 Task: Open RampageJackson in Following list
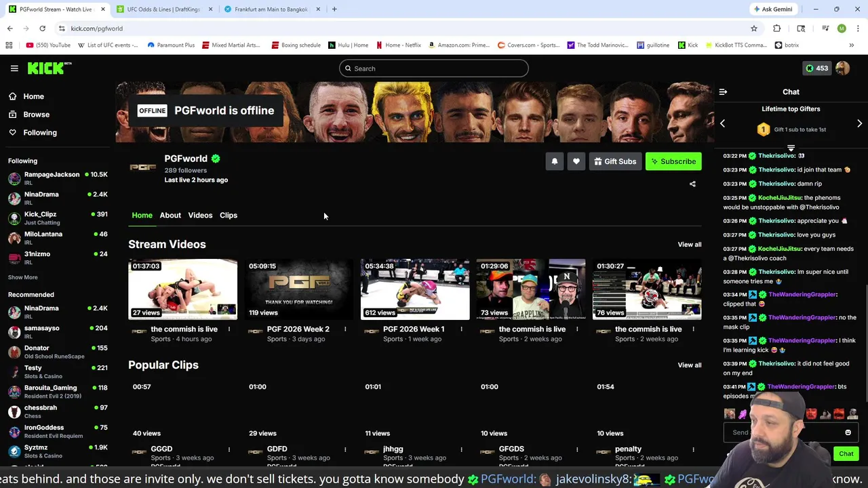[x=58, y=178]
